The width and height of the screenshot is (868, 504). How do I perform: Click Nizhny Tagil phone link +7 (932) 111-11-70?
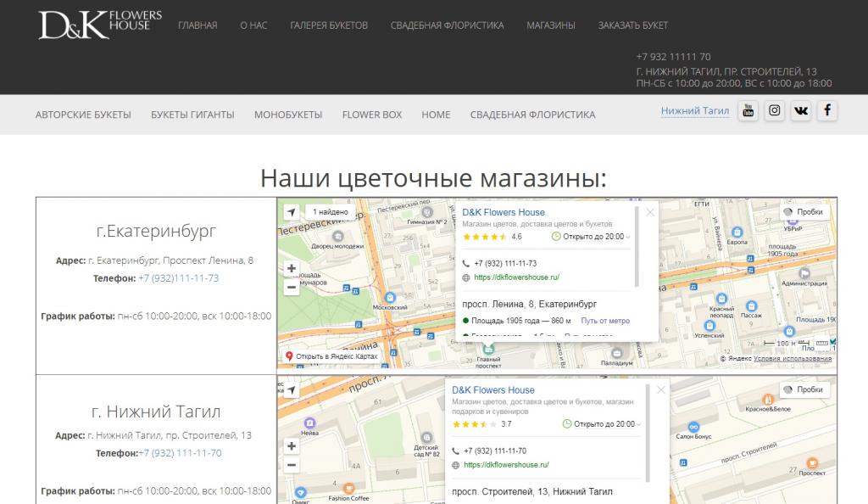pyautogui.click(x=180, y=453)
